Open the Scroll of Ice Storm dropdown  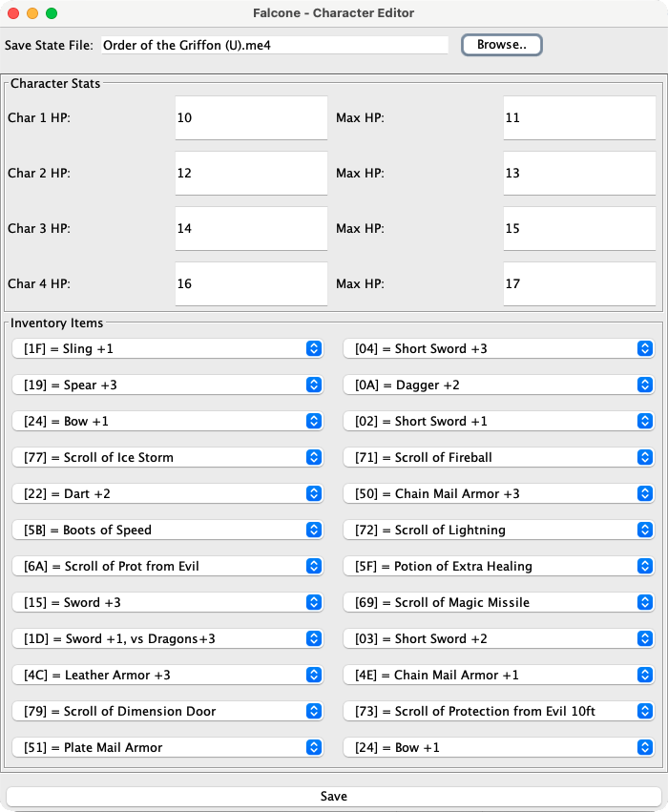click(168, 457)
